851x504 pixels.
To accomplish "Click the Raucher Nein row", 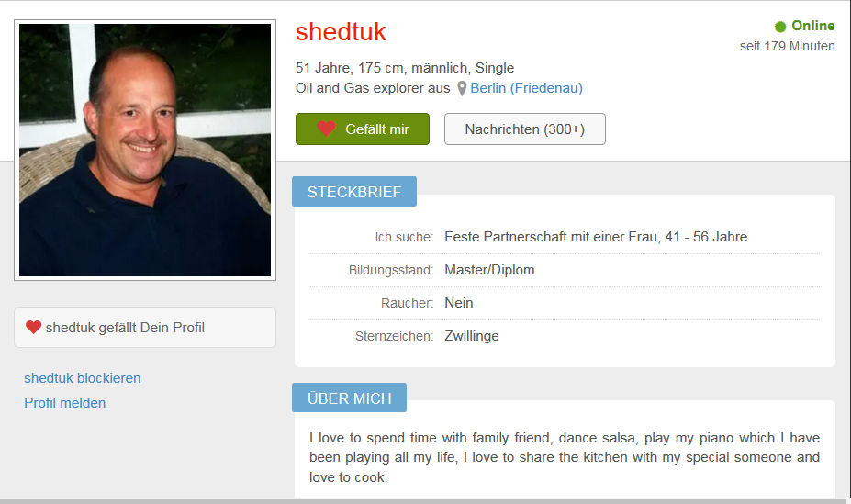I will [x=565, y=303].
